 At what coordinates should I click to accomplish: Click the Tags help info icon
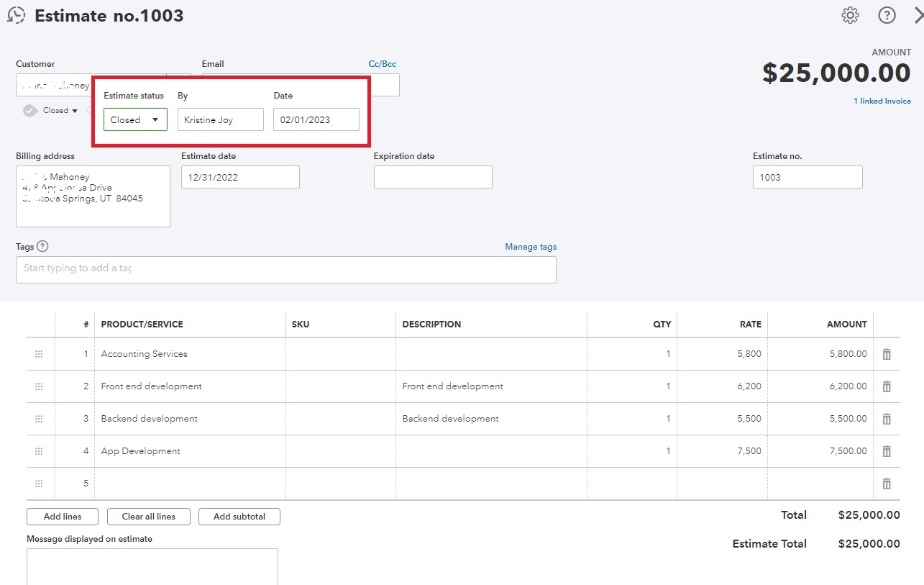(x=42, y=247)
